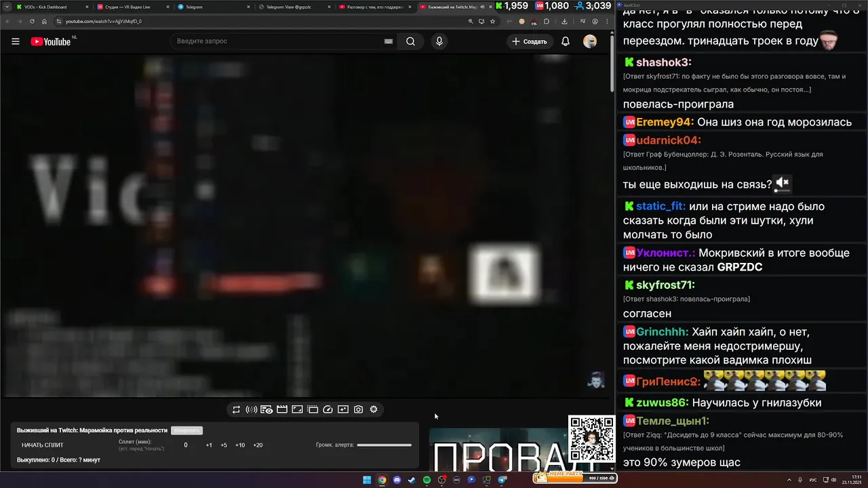Add +1 minute to split
The width and height of the screenshot is (868, 488).
[x=209, y=445]
